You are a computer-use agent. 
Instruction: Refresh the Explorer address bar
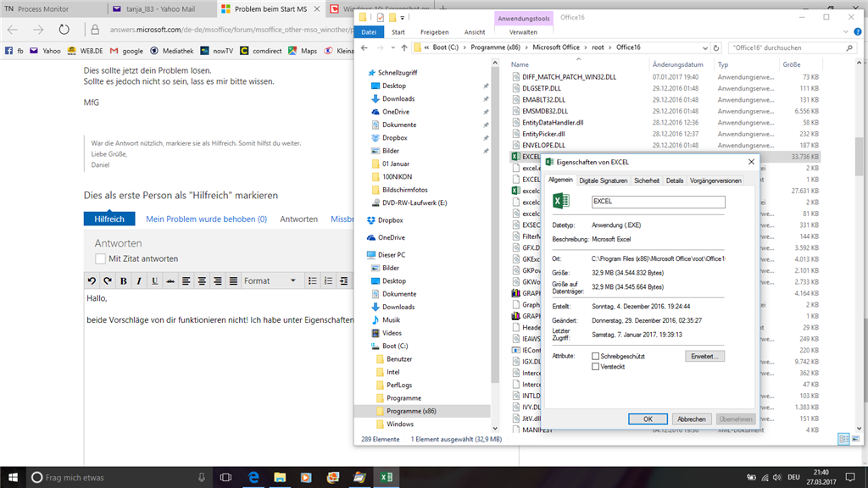click(x=715, y=47)
